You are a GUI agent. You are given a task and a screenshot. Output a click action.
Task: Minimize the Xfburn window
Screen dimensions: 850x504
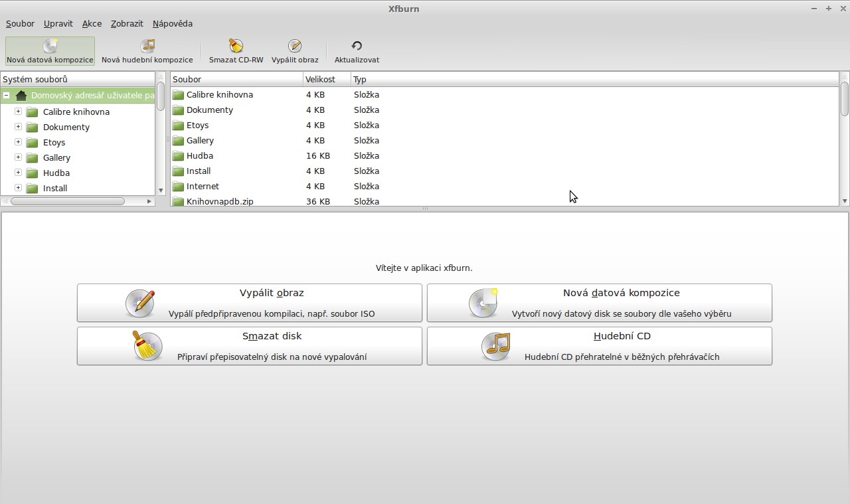[x=814, y=9]
